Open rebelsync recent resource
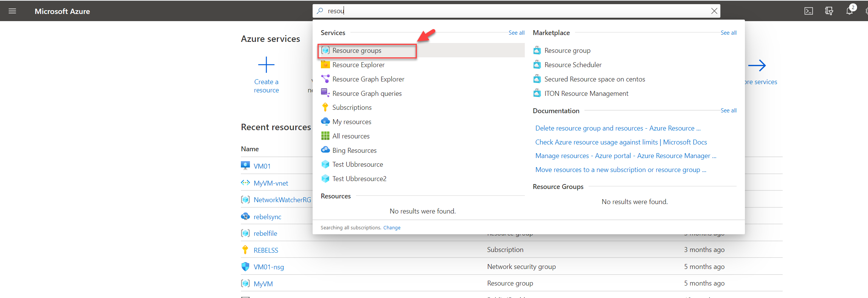 click(x=267, y=217)
